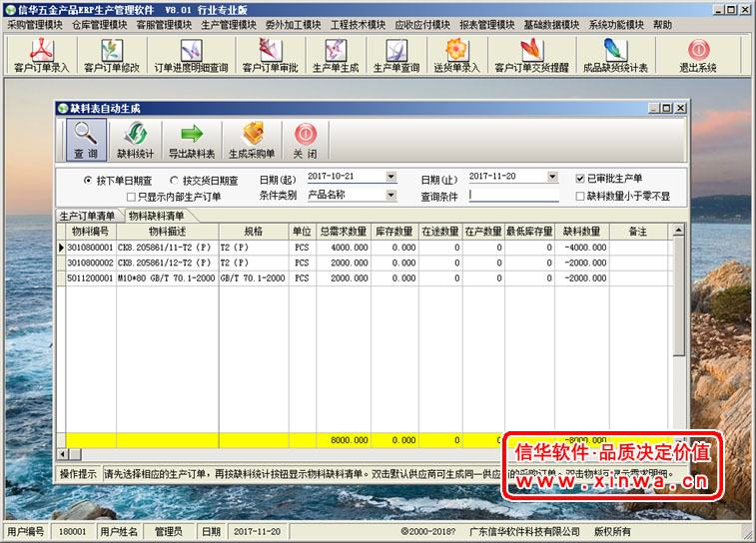756x543 pixels.
Task: Select 按下单日期查 radio button
Action: 88,181
